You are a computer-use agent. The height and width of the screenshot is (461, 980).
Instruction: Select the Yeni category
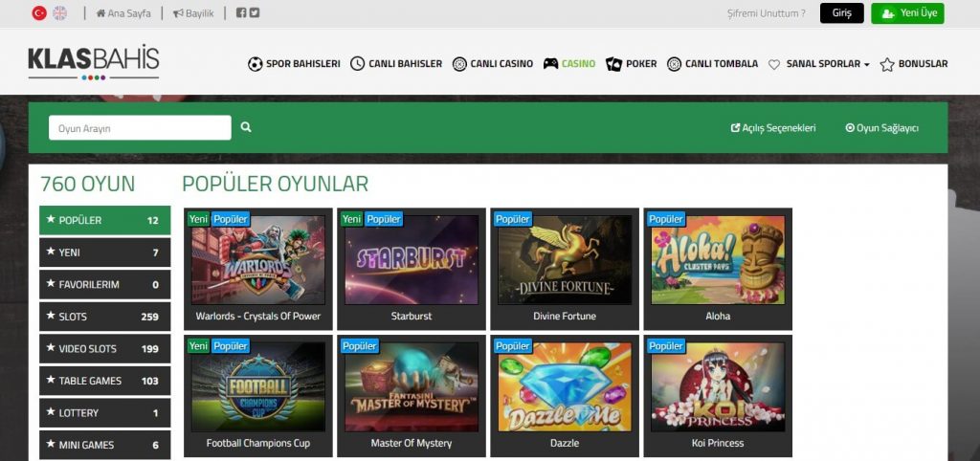105,252
